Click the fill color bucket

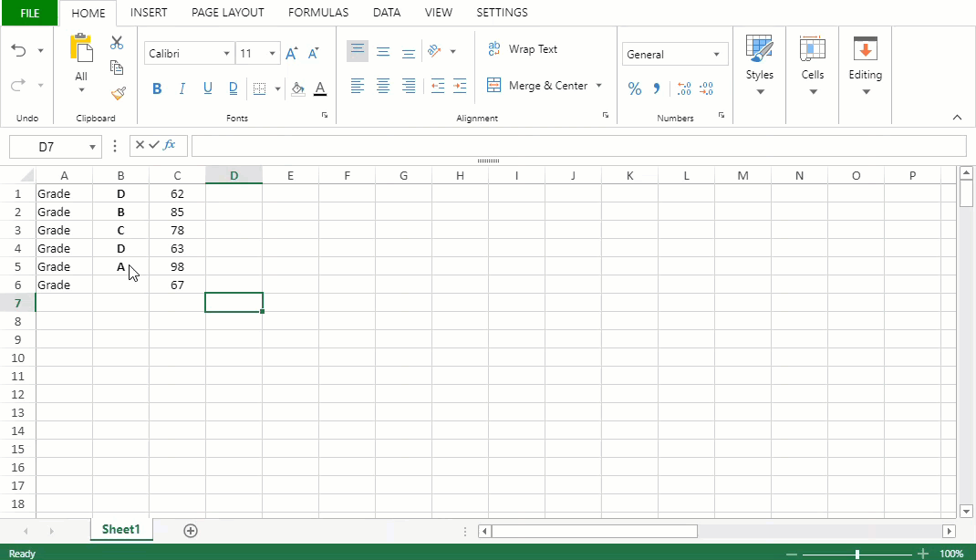pyautogui.click(x=298, y=89)
